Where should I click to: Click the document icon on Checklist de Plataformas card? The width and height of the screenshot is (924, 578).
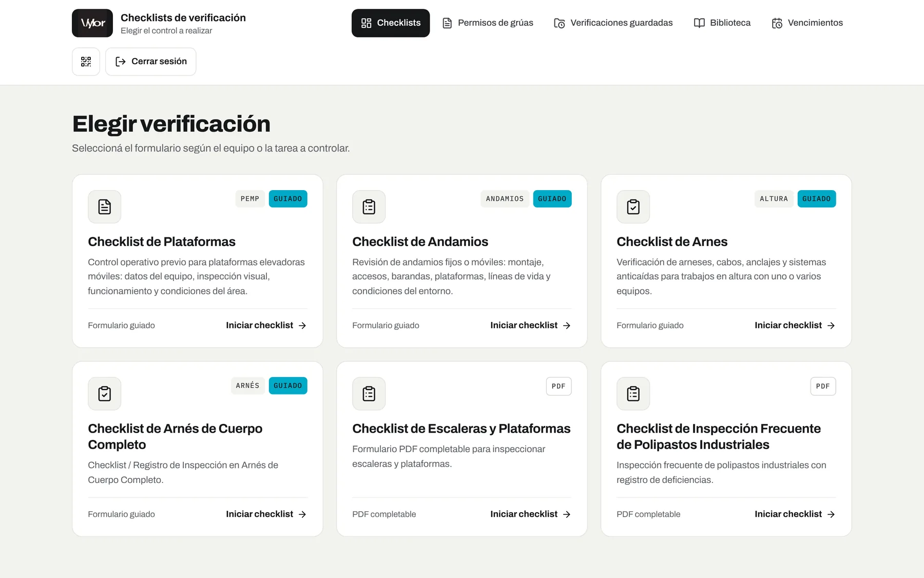[x=105, y=207]
